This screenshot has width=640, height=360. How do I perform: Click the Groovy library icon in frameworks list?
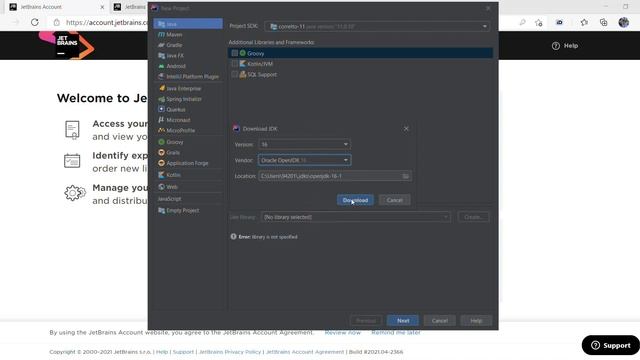tap(243, 53)
